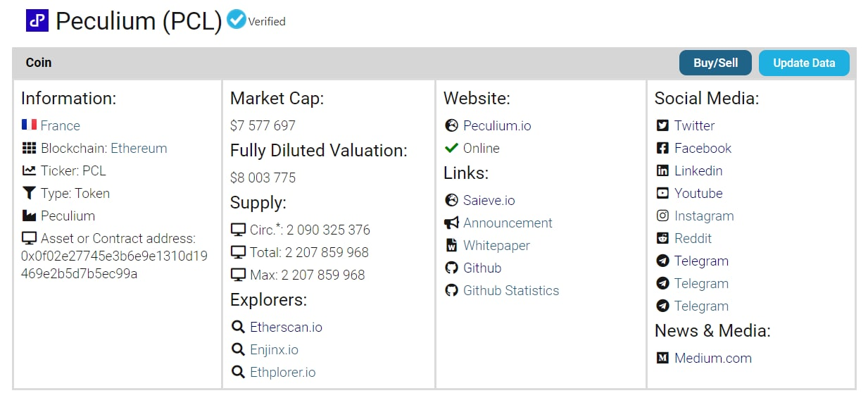Viewport: 868px width, 405px height.
Task: Click the globe icon beside Saieve.io
Action: [x=452, y=200]
